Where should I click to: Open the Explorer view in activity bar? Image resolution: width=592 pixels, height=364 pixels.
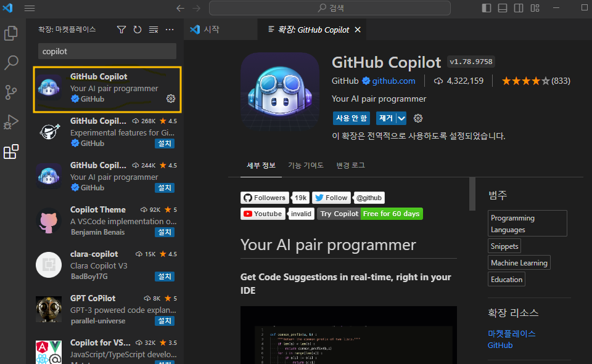11,33
